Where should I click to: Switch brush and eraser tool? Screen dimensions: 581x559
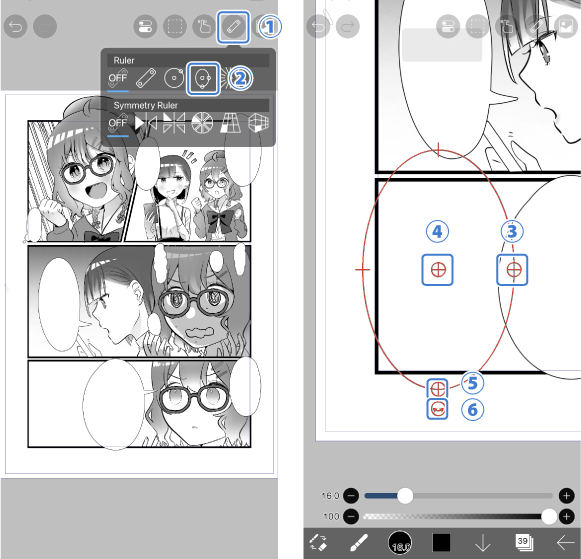(318, 543)
